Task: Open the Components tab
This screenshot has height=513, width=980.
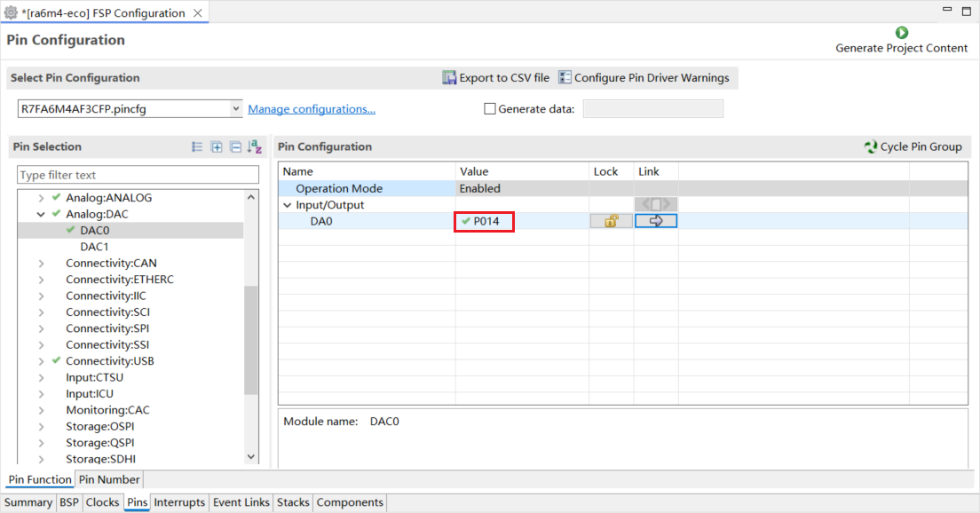Action: pyautogui.click(x=350, y=502)
